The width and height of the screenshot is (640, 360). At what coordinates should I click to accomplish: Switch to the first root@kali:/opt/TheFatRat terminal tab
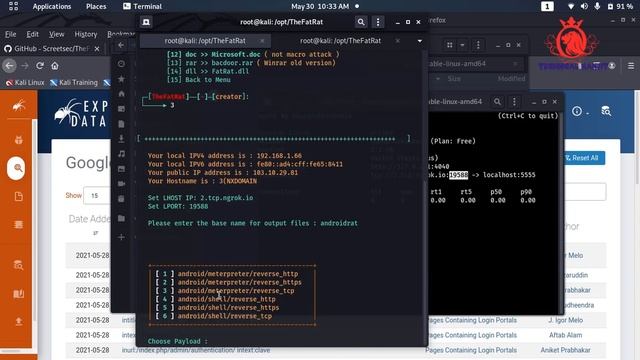[x=205, y=41]
